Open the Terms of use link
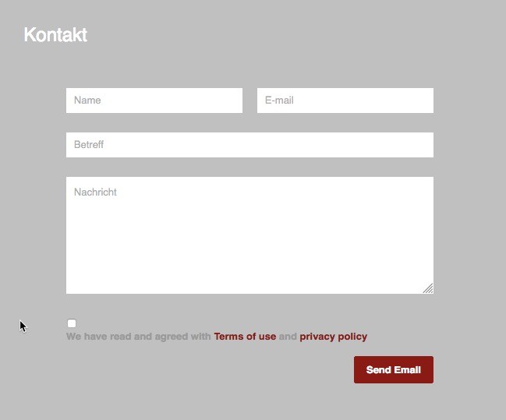 coord(245,337)
